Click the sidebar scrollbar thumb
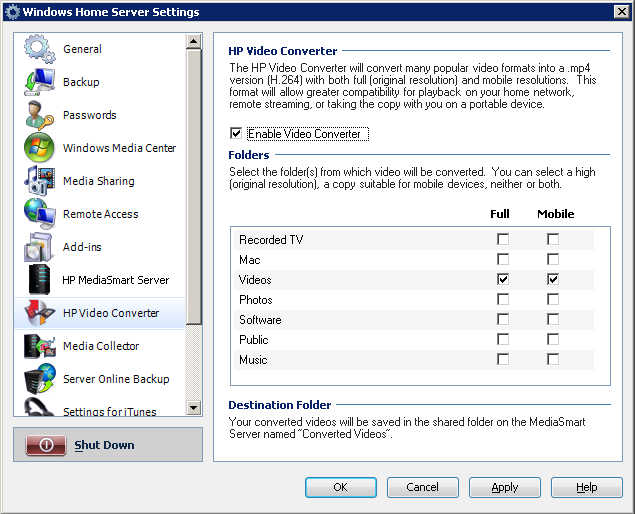The width and height of the screenshot is (635, 514). 194,186
